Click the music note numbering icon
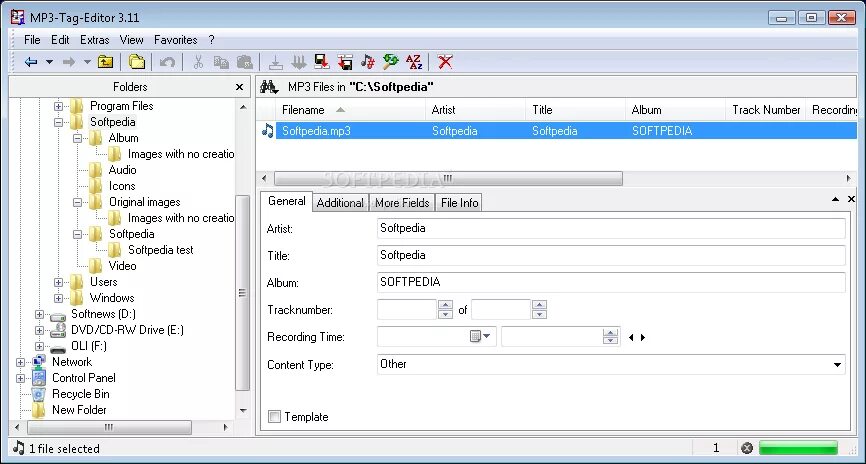866x464 pixels. point(367,62)
